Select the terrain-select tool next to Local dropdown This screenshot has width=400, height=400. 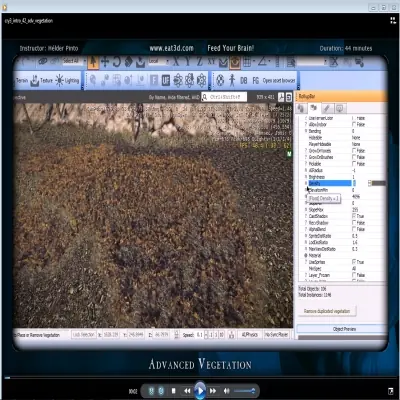[140, 62]
